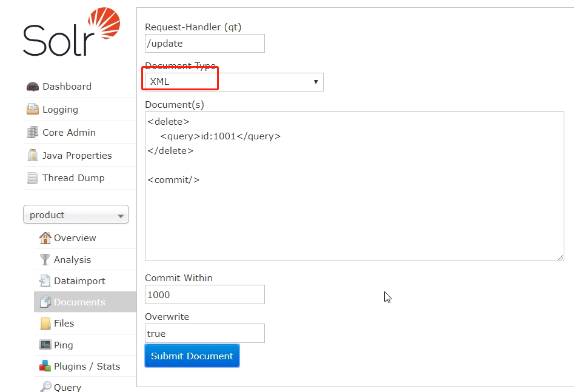Click the Analysis funnel icon
The image size is (574, 392).
pos(45,259)
